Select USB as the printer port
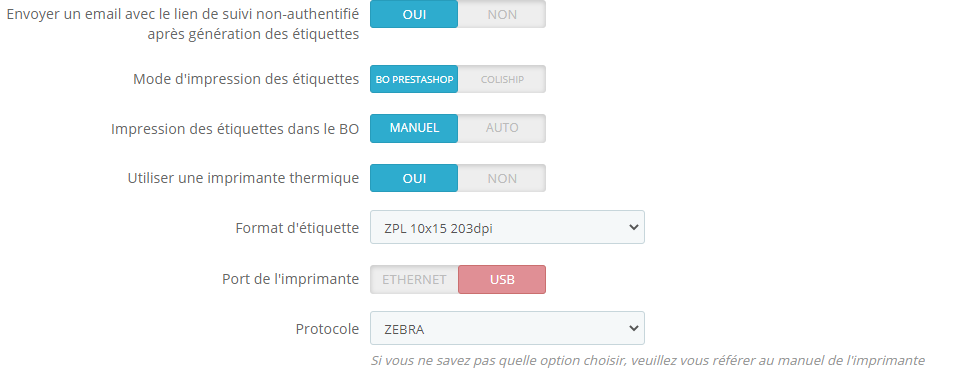 point(502,279)
